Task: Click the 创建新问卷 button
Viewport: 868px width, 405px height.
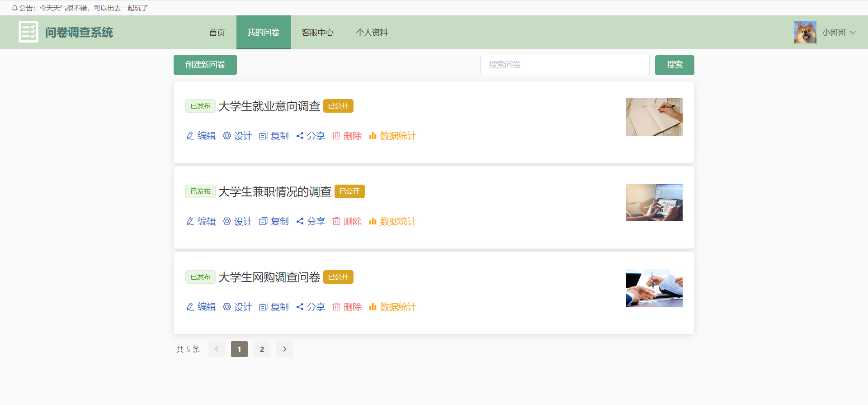Action: point(205,65)
